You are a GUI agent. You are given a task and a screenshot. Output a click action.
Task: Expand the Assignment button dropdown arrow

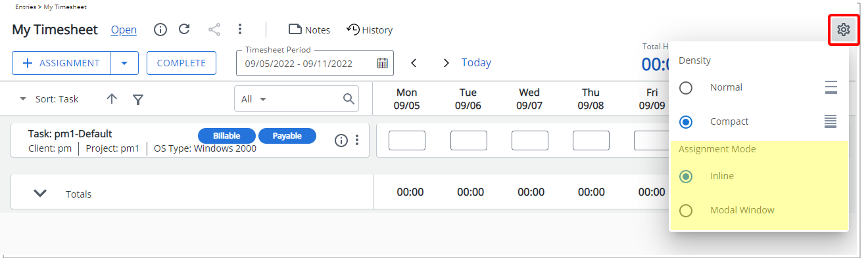124,63
